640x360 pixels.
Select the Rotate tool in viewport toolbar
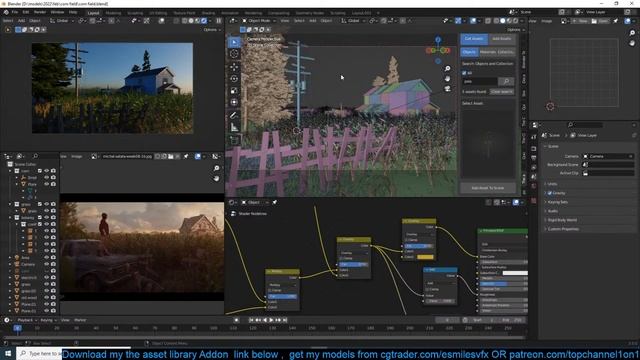click(x=234, y=78)
